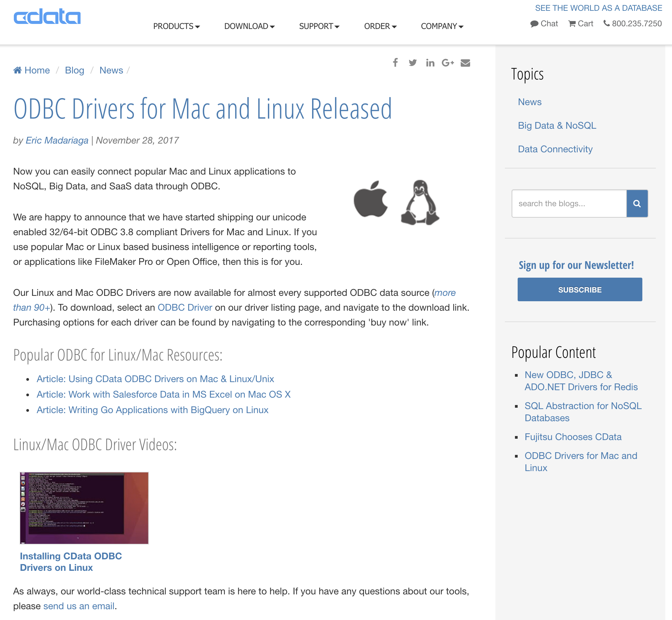The height and width of the screenshot is (620, 672).
Task: Open the SUPPORT menu
Action: (x=319, y=26)
